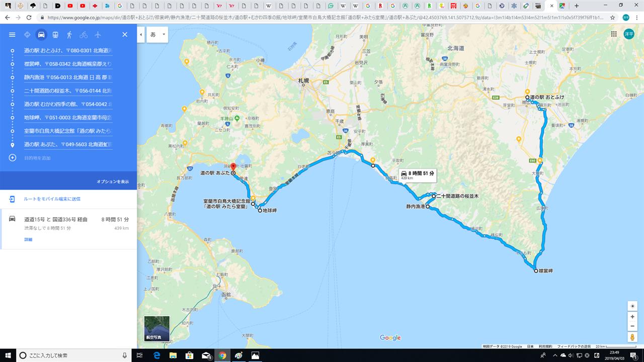Open route 詳細 details link

(x=28, y=240)
